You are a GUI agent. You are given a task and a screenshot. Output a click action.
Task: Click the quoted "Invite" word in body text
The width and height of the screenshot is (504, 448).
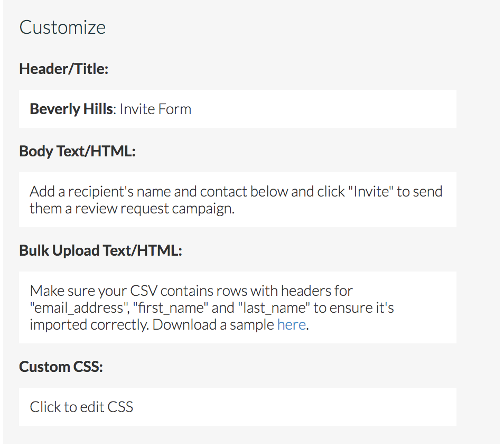click(x=370, y=191)
